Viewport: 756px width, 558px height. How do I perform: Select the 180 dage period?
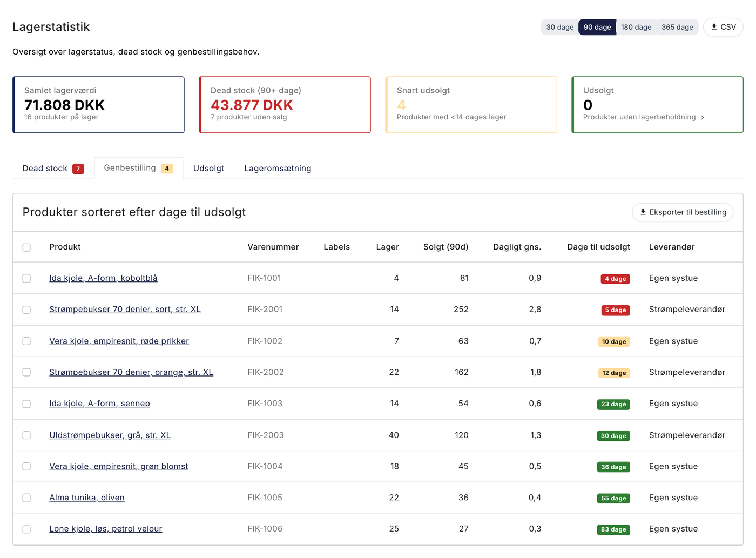click(636, 27)
